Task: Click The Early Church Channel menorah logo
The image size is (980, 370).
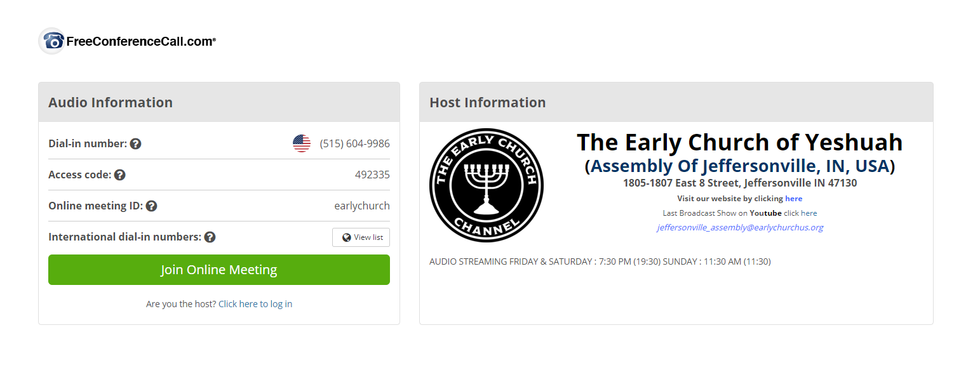Action: pyautogui.click(x=487, y=185)
